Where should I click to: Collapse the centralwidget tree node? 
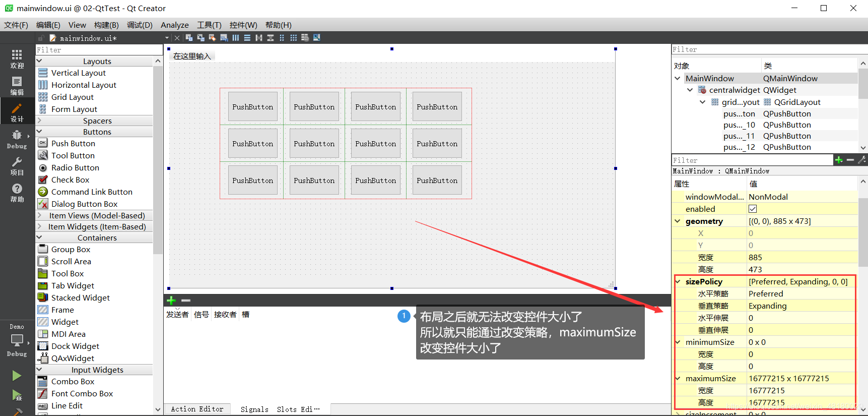coord(690,90)
